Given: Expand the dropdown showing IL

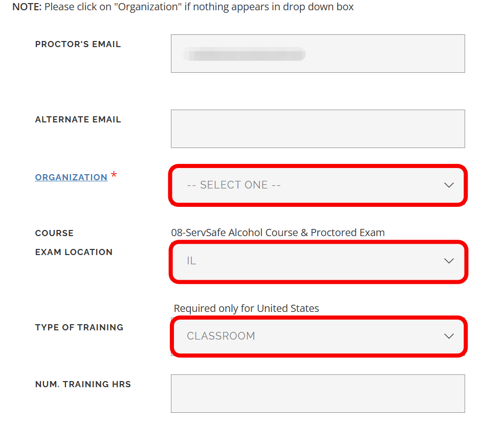Looking at the screenshot, I should 307,261.
